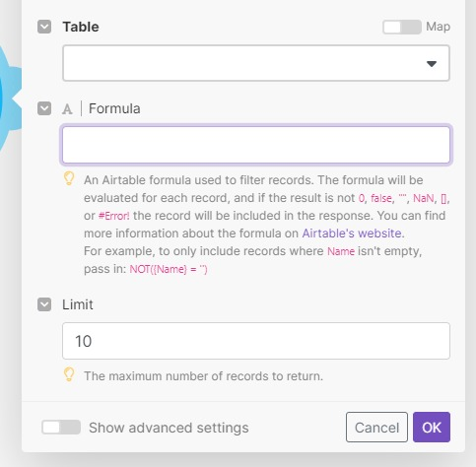
Task: Confirm with the OK button
Action: tap(432, 428)
